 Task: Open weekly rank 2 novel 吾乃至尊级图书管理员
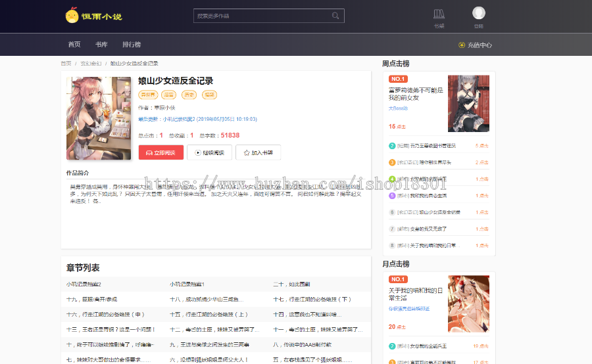pyautogui.click(x=433, y=146)
